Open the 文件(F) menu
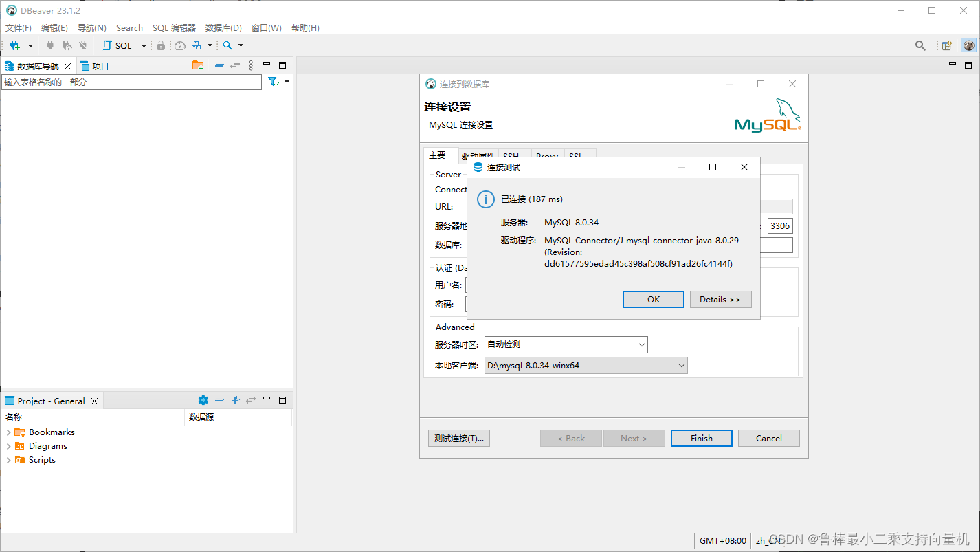The height and width of the screenshot is (552, 980). point(19,28)
